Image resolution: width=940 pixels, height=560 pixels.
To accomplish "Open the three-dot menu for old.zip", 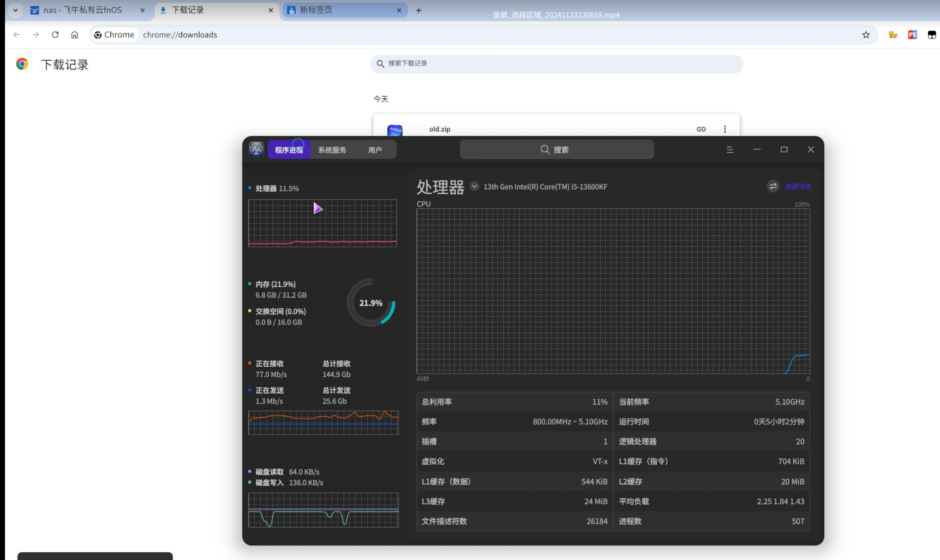I will coord(725,129).
